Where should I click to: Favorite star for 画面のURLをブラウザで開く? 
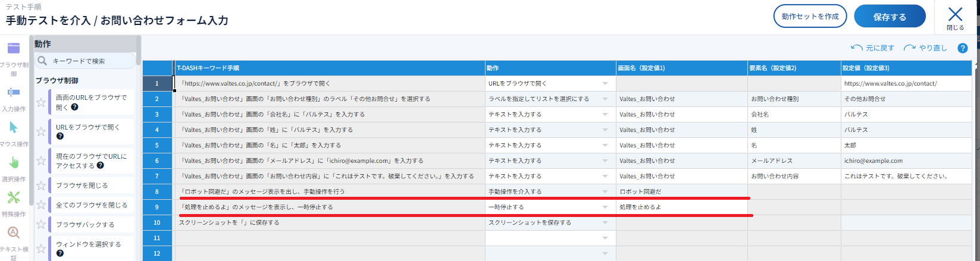[x=40, y=102]
